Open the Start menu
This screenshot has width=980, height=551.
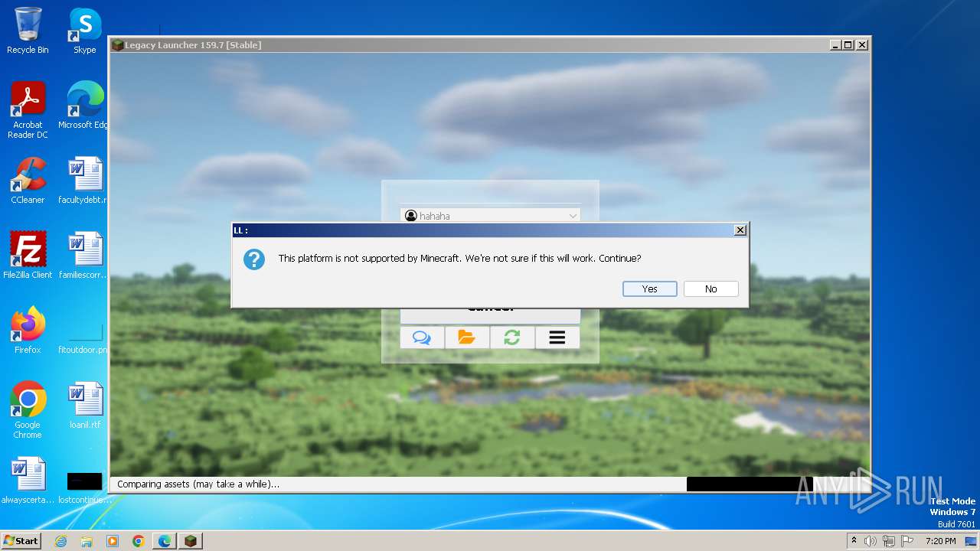pos(21,541)
